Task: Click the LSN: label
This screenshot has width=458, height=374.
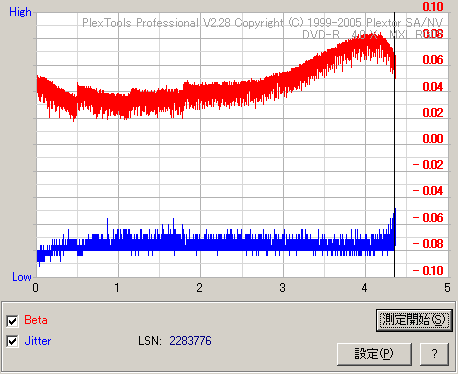Action: tap(150, 341)
